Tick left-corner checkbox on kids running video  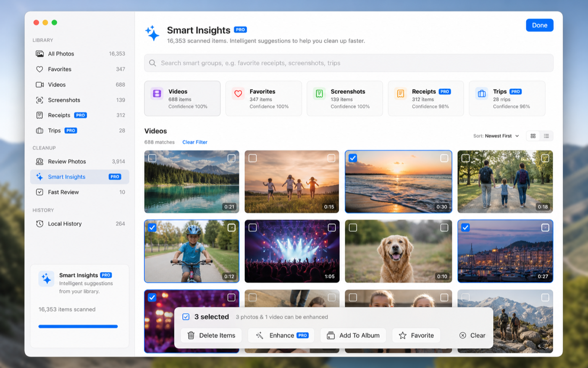click(x=252, y=158)
